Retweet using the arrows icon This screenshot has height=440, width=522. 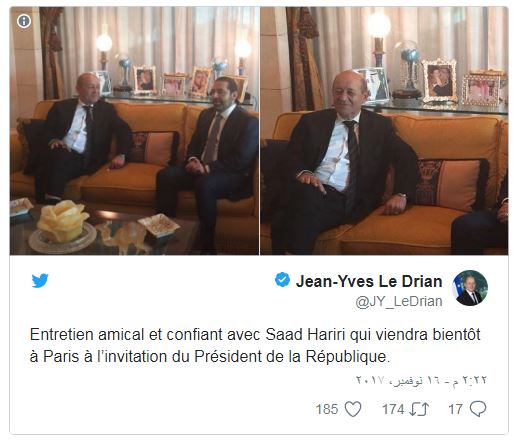tap(419, 409)
